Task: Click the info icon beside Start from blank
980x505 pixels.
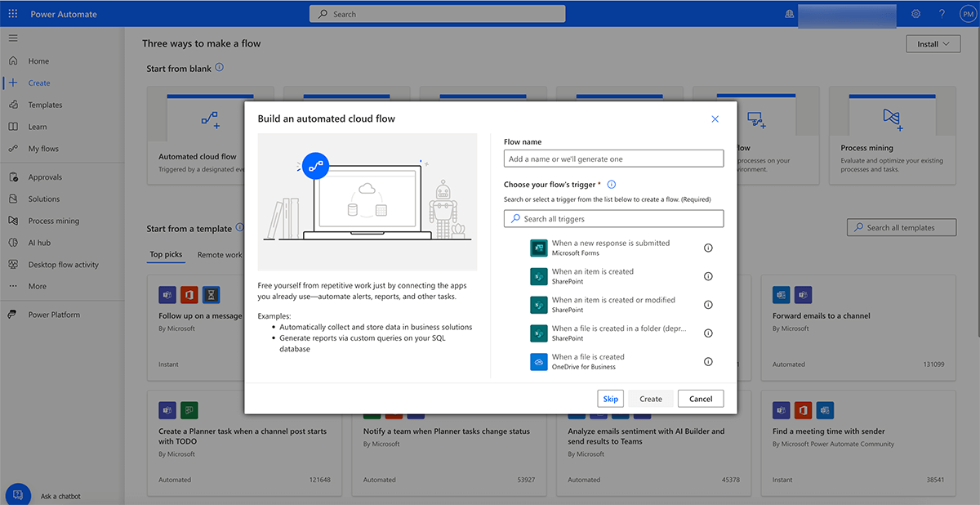Action: 219,68
